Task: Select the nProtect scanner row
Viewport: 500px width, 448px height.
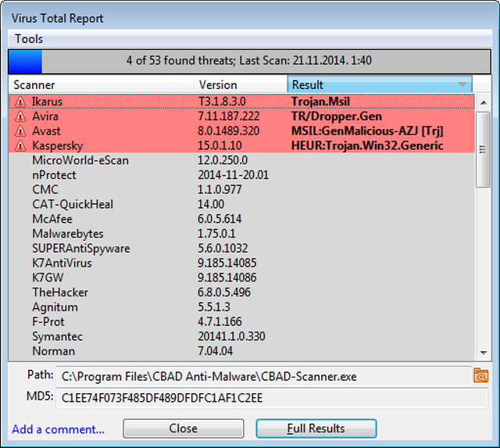Action: pos(241,175)
